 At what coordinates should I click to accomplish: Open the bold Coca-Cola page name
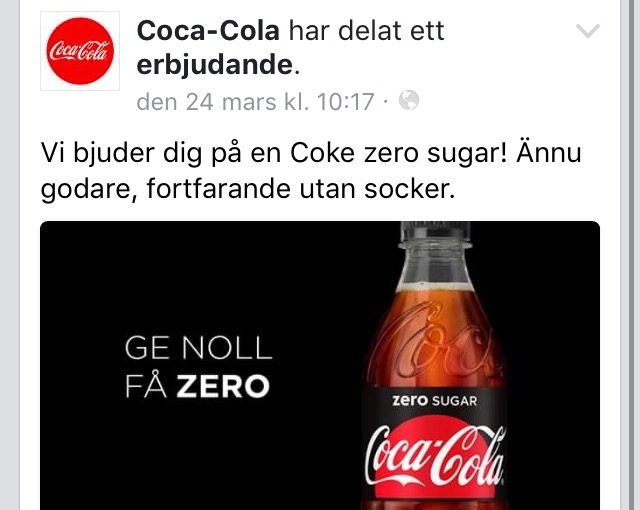tap(208, 31)
